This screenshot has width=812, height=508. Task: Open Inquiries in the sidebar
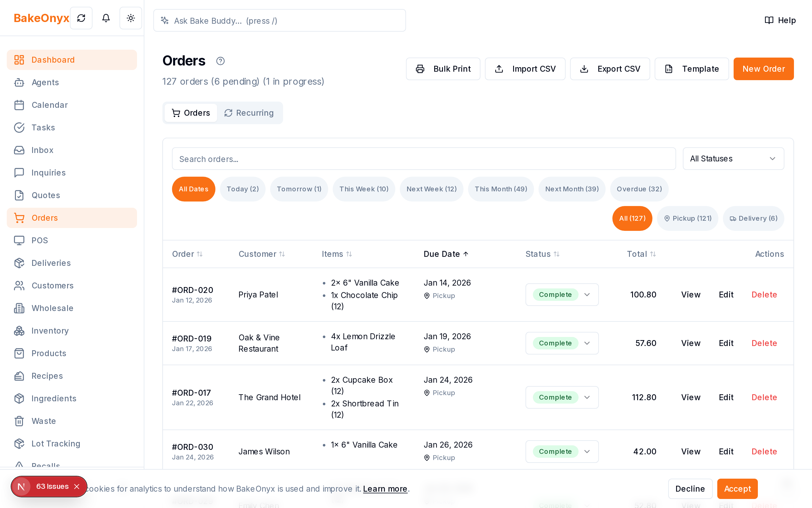(x=72, y=172)
